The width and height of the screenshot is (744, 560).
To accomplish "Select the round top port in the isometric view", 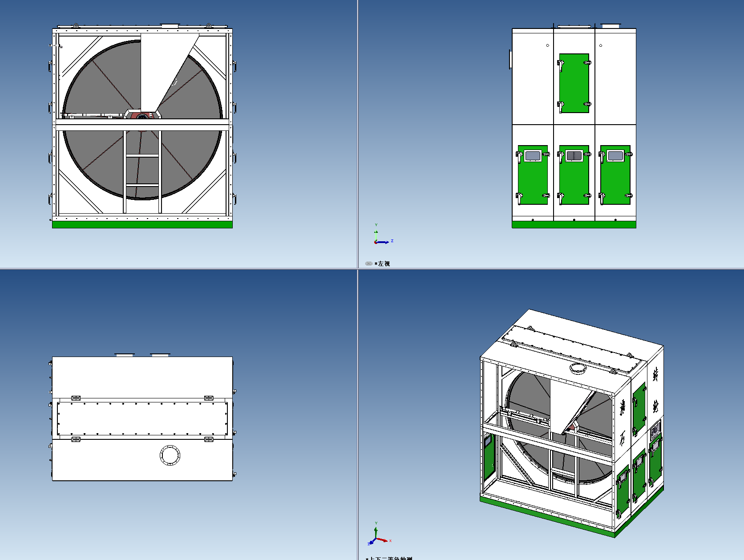I will [578, 368].
